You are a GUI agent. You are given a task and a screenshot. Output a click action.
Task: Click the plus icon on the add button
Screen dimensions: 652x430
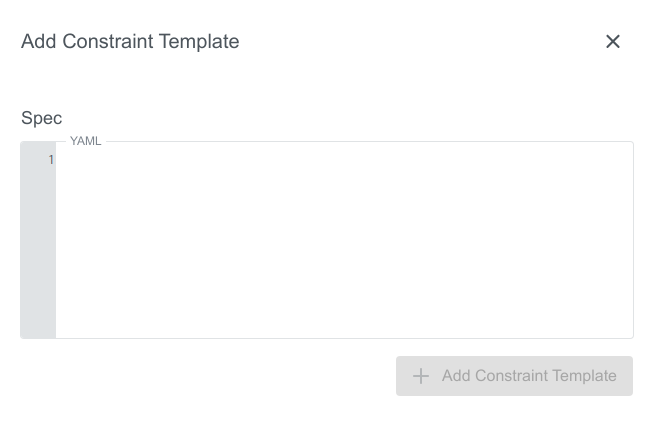[x=421, y=376]
